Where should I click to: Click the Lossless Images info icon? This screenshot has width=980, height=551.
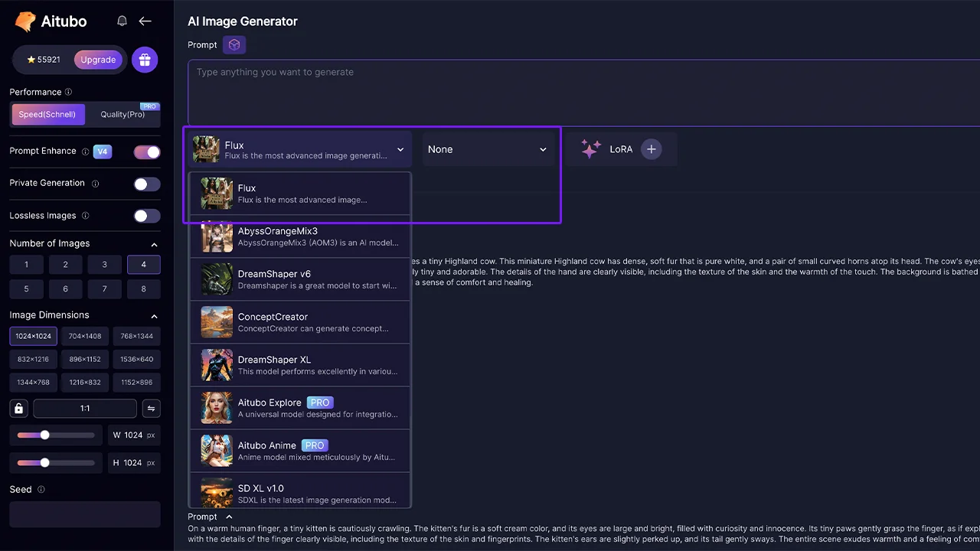point(85,216)
